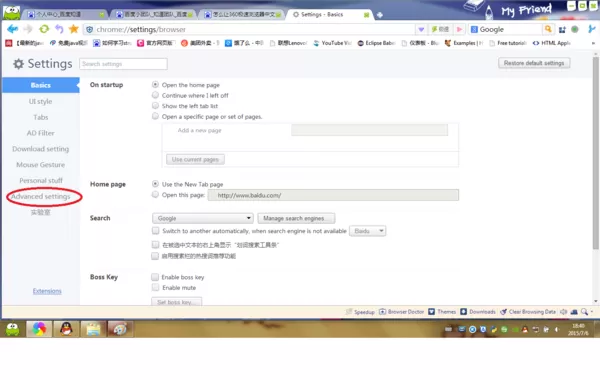This screenshot has width=600, height=380.
Task: Expand the bookmarks bar overflow arrow
Action: (593, 43)
